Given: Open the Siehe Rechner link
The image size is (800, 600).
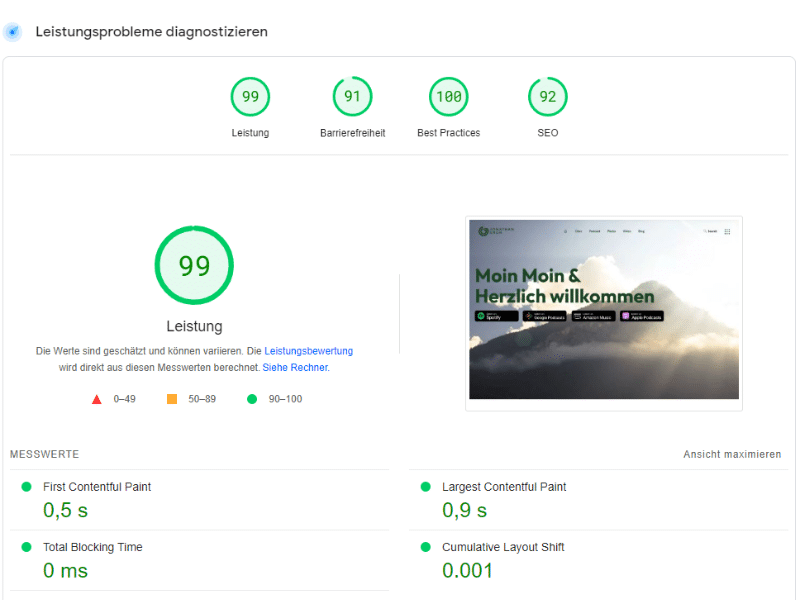Looking at the screenshot, I should point(295,367).
